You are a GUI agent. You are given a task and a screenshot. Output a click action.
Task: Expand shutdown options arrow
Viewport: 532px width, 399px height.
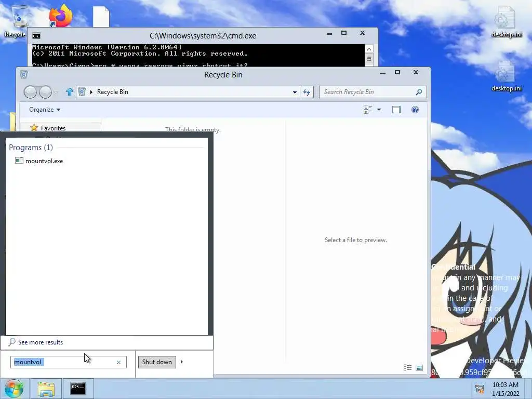[x=182, y=362]
